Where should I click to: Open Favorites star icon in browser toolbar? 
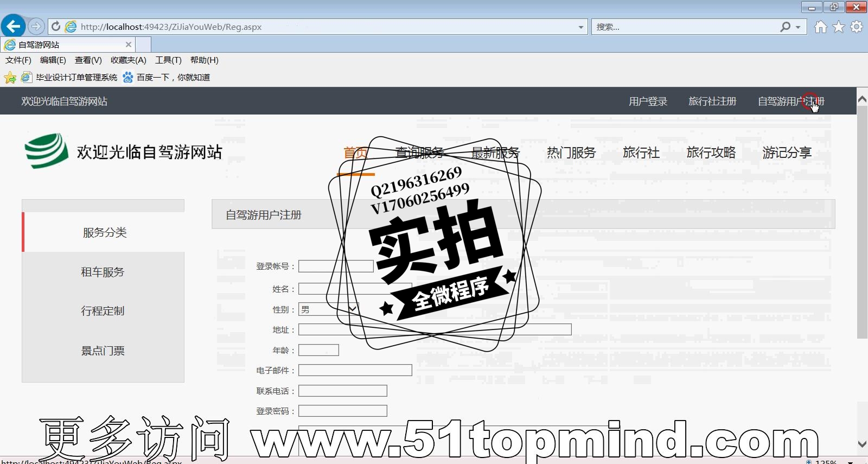tap(839, 27)
